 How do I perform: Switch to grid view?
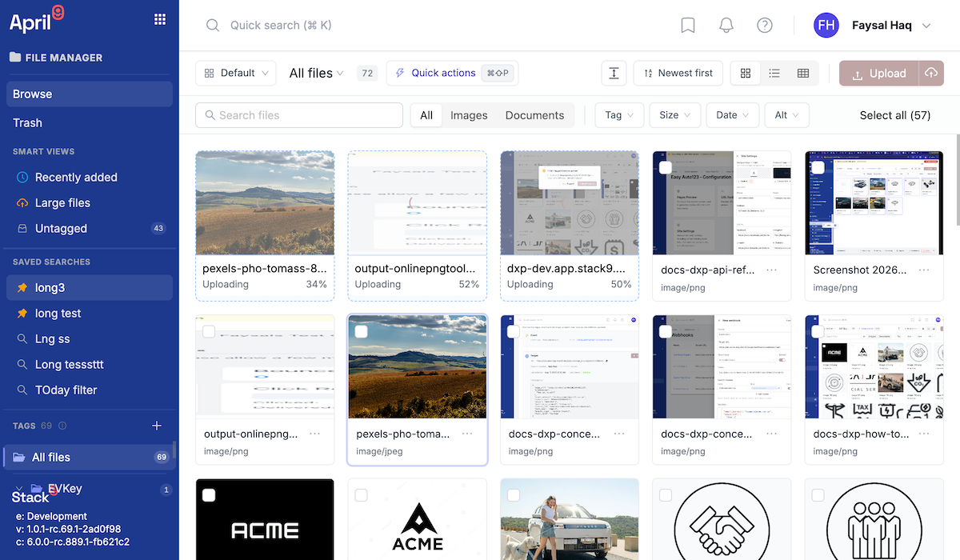746,73
